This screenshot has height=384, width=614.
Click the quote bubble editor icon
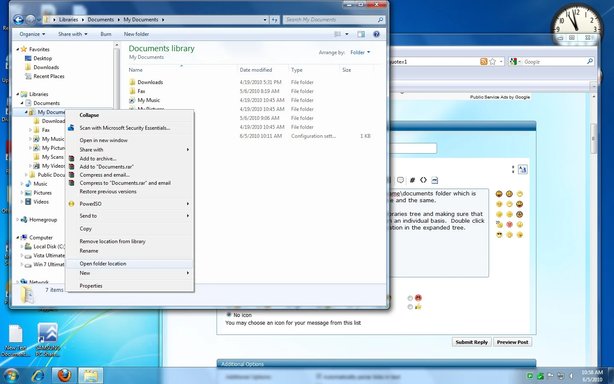(x=400, y=180)
